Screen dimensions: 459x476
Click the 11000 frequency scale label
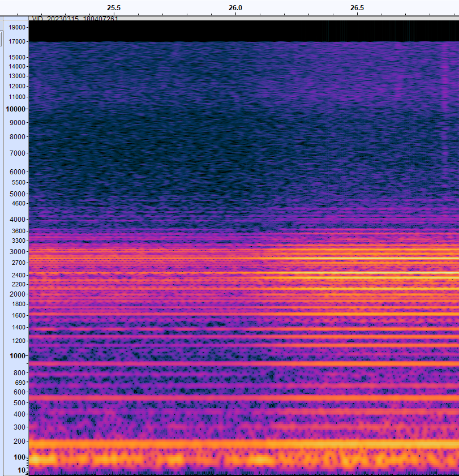coord(17,97)
